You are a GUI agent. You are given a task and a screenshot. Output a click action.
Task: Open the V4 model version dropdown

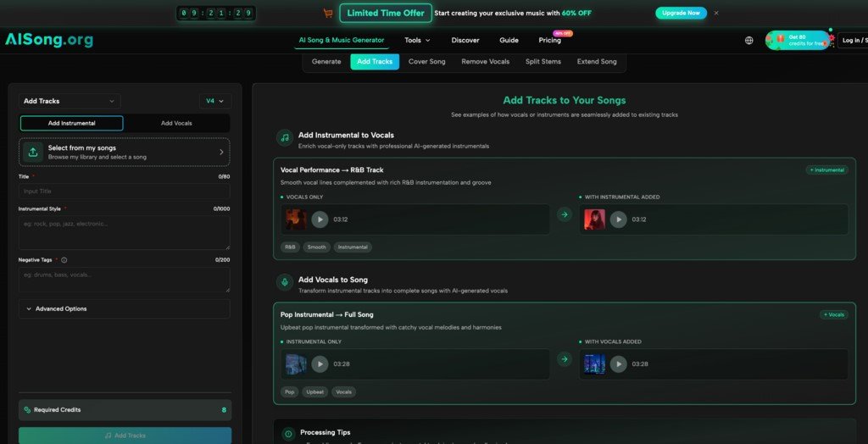tap(214, 102)
